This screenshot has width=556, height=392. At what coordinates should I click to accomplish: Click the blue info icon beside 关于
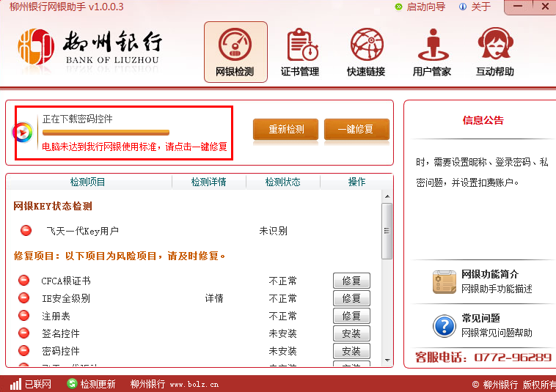coord(462,7)
